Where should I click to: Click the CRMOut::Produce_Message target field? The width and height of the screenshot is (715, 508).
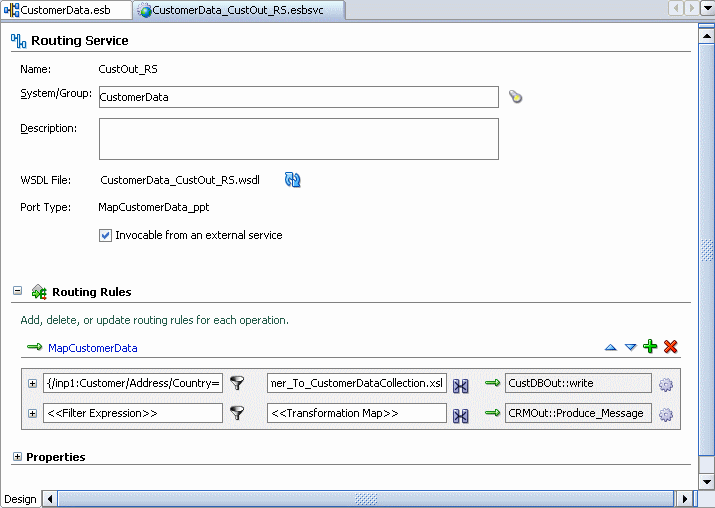[x=578, y=413]
